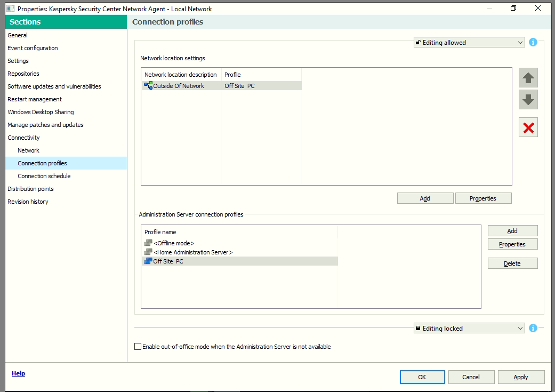Open the Editing locked lock dropdown

tap(469, 328)
